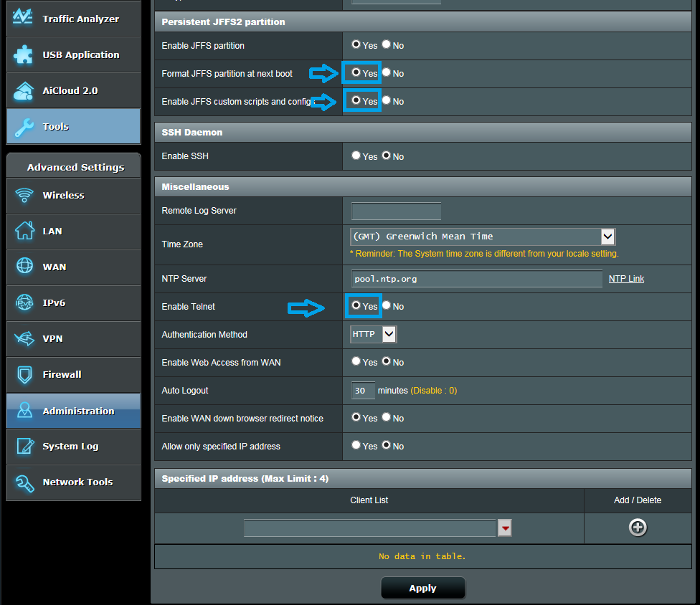Click the WAN globe icon
Viewport: 700px width, 605px height.
(x=24, y=266)
